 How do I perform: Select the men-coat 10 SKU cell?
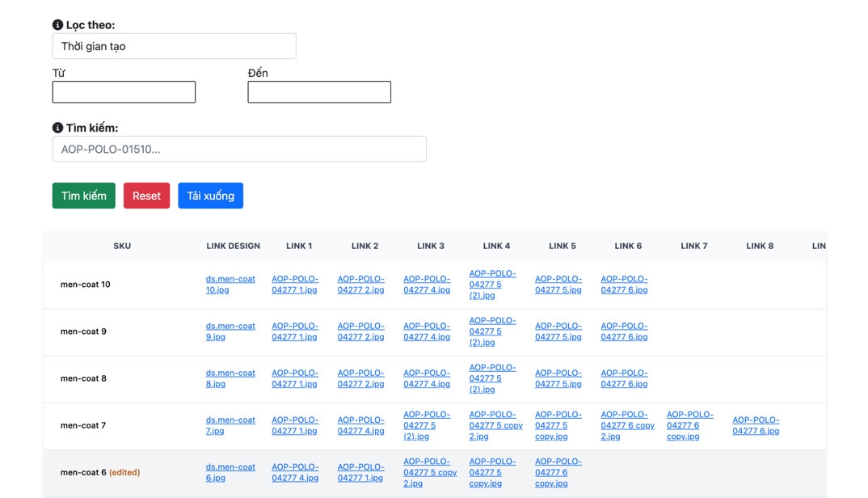[85, 285]
